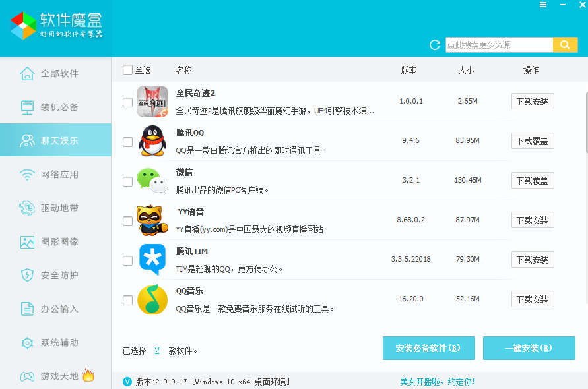
Task: Open the 全部软件 category
Action: coord(55,73)
